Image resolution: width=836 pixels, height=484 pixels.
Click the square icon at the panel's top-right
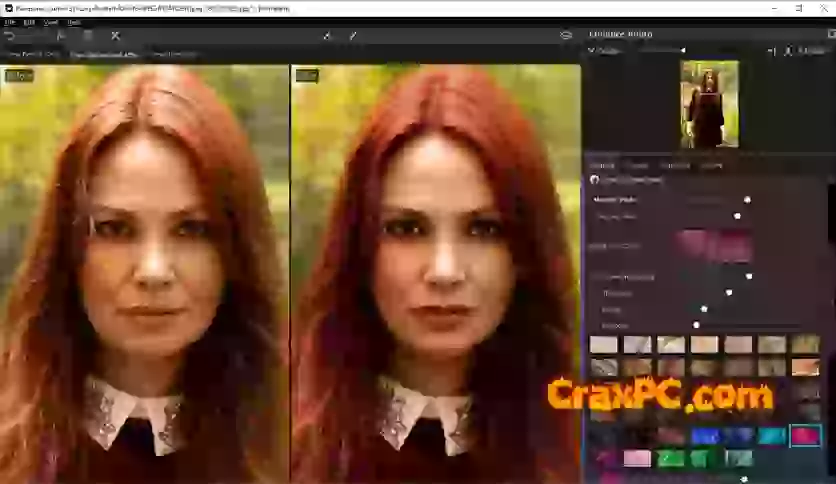coord(831,34)
